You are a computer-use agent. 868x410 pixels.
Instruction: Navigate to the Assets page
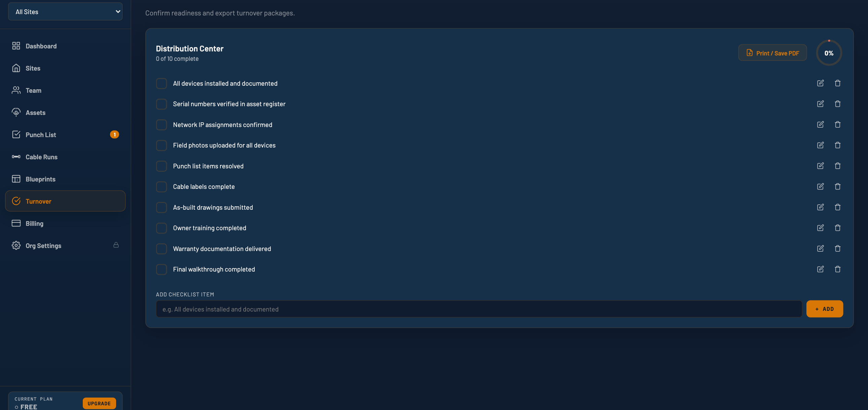coord(35,113)
